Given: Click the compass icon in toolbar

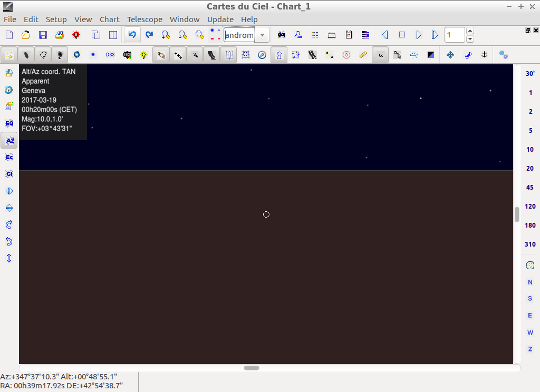Looking at the screenshot, I should point(262,55).
